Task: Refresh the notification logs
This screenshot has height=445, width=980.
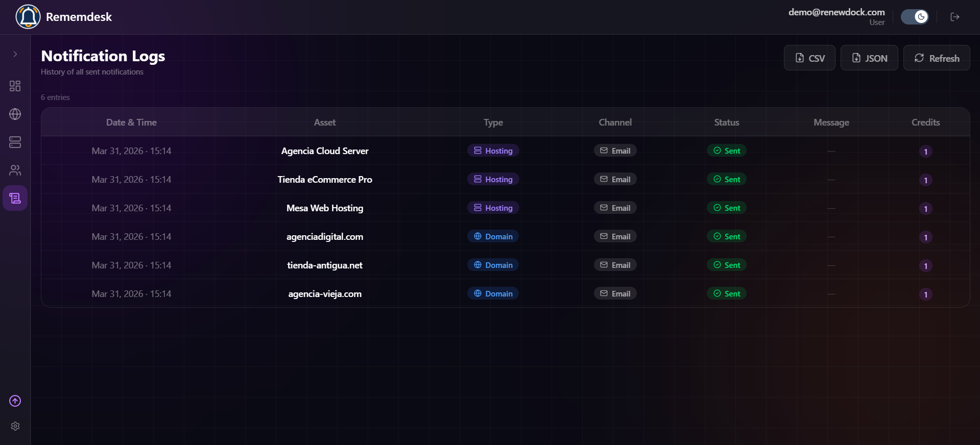Action: 937,58
